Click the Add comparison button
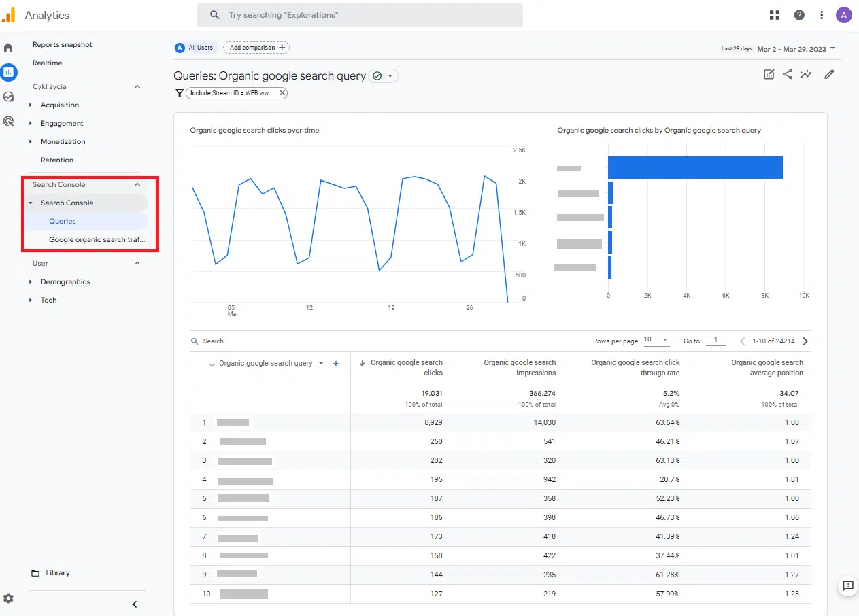Screen dimensions: 859x616 click(256, 48)
